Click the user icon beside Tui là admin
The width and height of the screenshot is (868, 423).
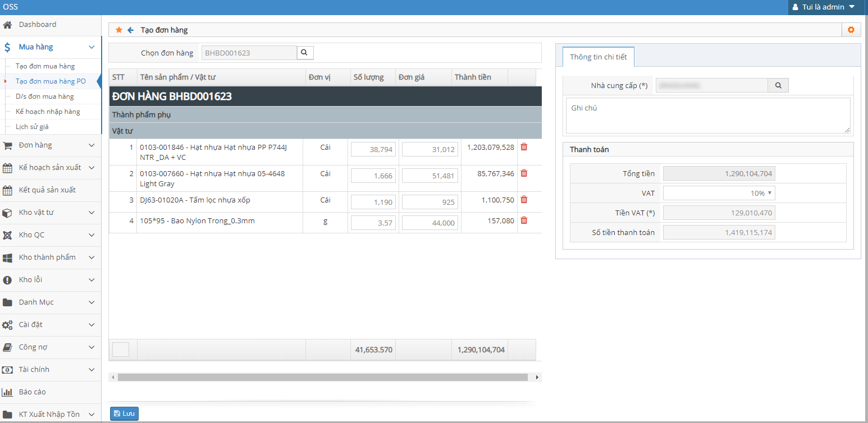796,7
